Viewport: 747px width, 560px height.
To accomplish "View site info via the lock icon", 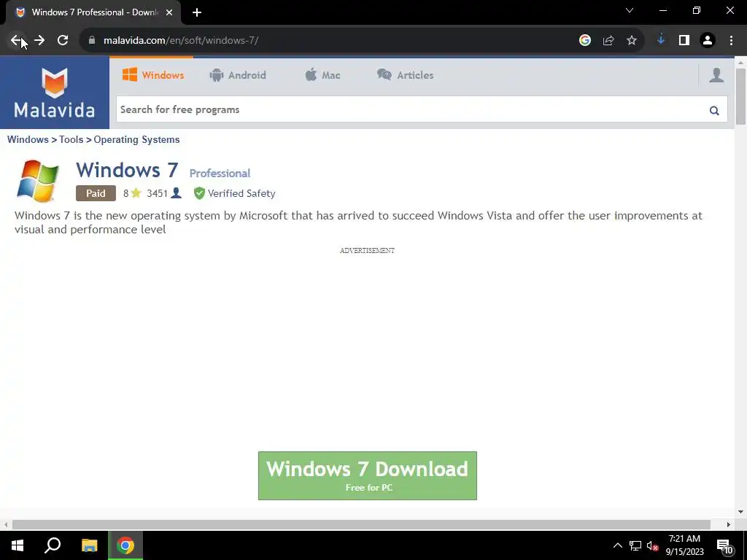I will [x=92, y=41].
